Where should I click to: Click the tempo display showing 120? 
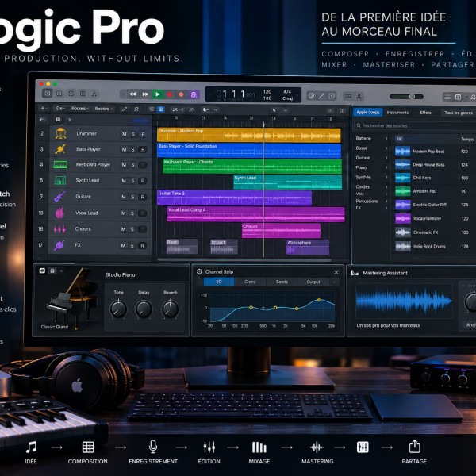(267, 92)
